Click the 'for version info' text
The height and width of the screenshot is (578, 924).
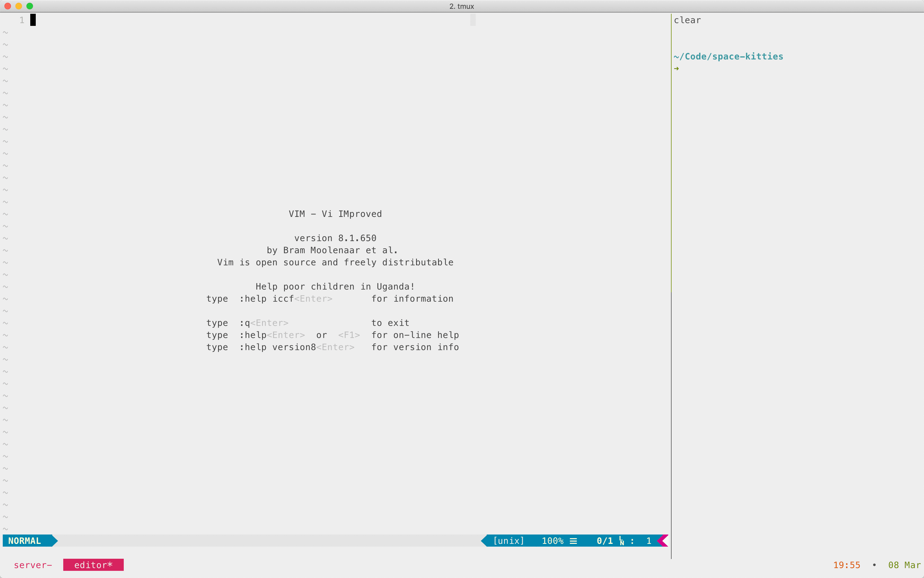415,347
